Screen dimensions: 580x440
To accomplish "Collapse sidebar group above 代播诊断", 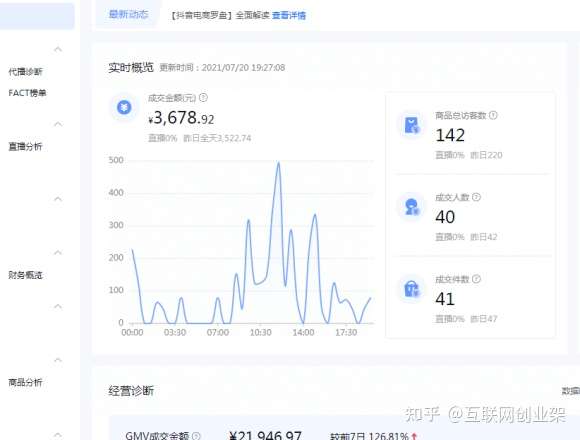I will [x=58, y=49].
